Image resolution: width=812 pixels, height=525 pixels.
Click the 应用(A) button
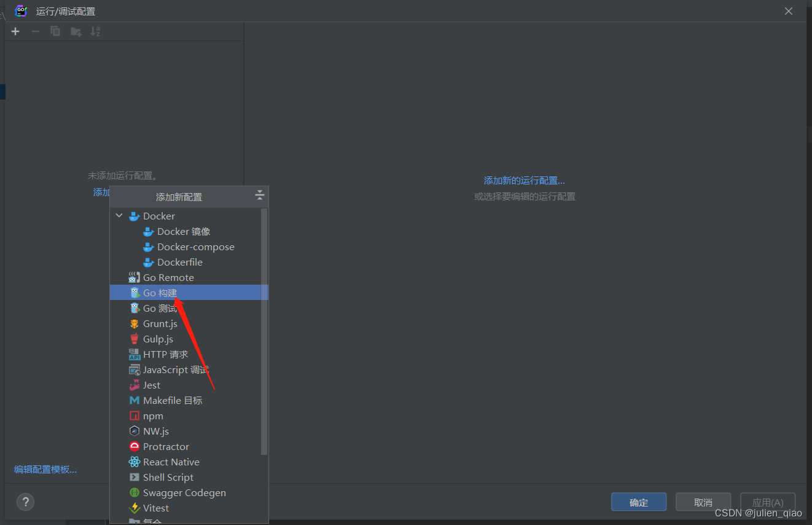coord(768,502)
